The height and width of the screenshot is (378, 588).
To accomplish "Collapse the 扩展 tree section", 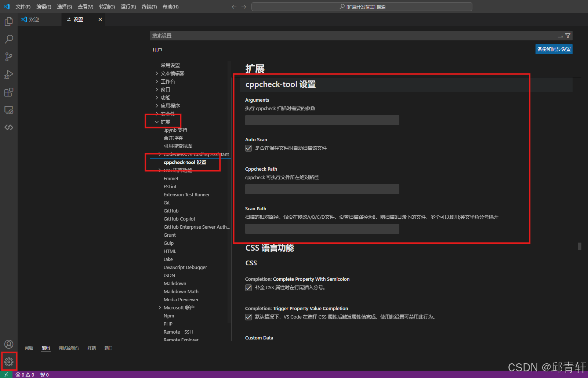I will (x=157, y=122).
